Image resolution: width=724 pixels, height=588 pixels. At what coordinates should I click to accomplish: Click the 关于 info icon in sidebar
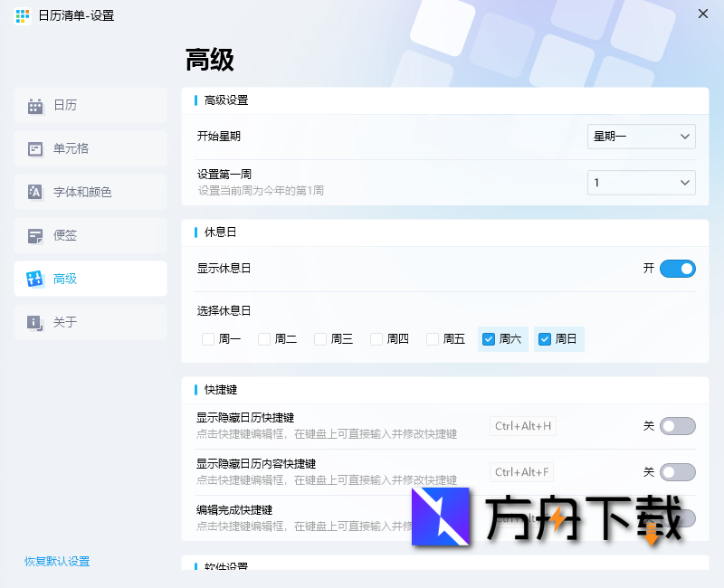33,322
